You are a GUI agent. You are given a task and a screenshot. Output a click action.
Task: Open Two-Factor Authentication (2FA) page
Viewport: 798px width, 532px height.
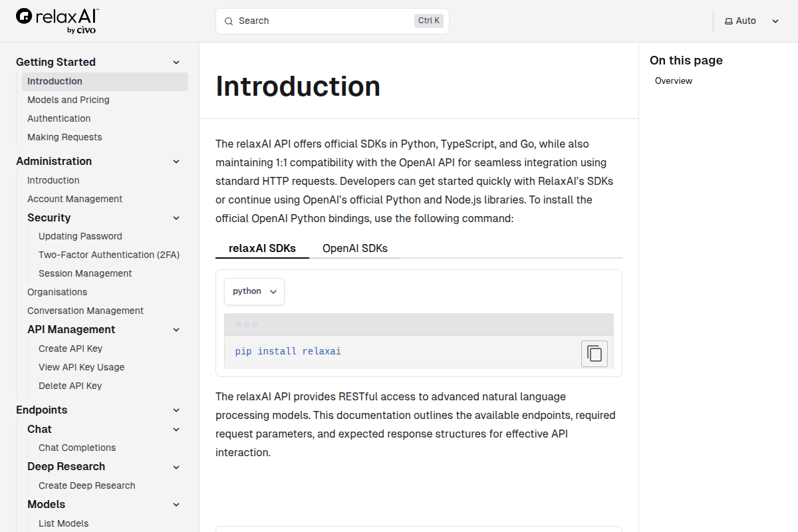(109, 255)
